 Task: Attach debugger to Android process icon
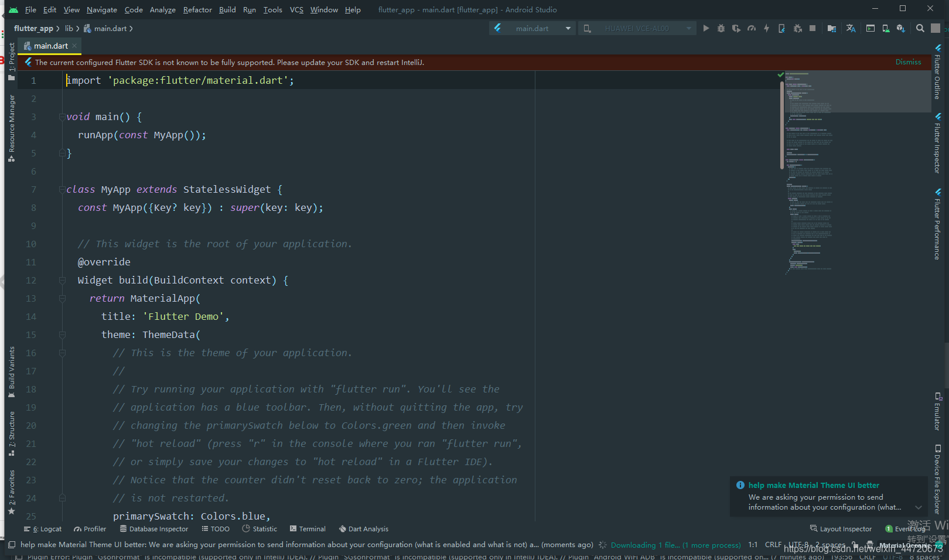coord(797,28)
